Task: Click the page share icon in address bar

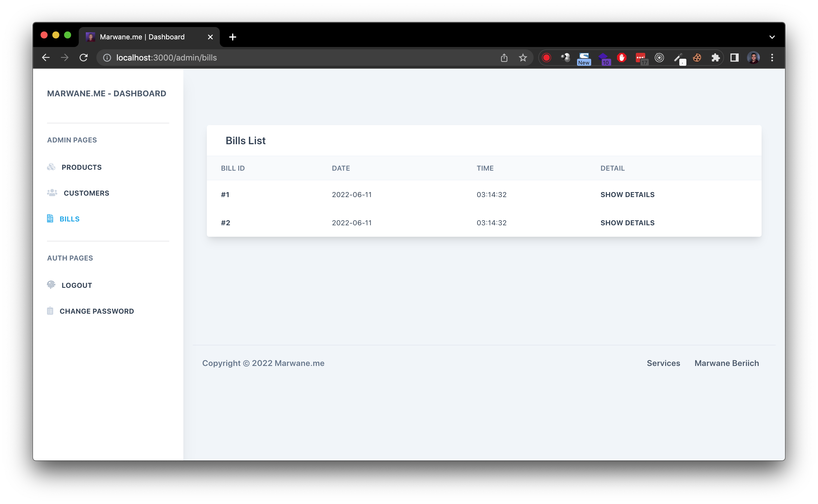Action: pyautogui.click(x=504, y=58)
